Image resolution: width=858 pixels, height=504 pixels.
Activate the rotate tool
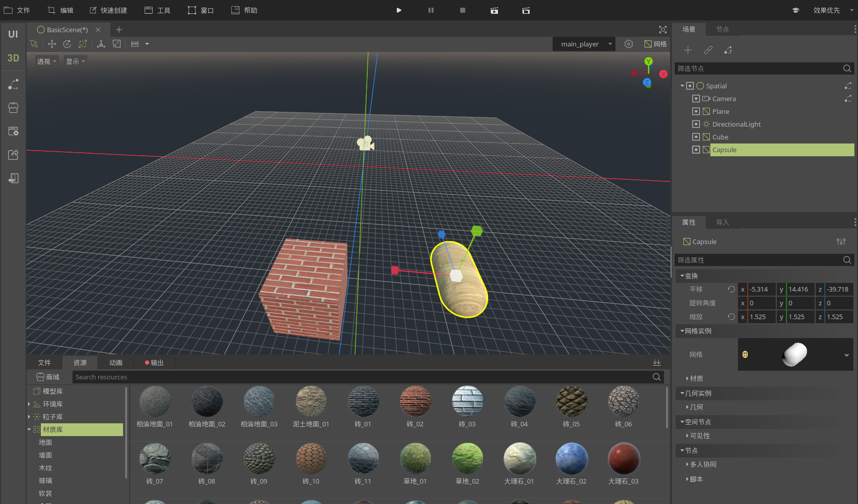coord(67,44)
